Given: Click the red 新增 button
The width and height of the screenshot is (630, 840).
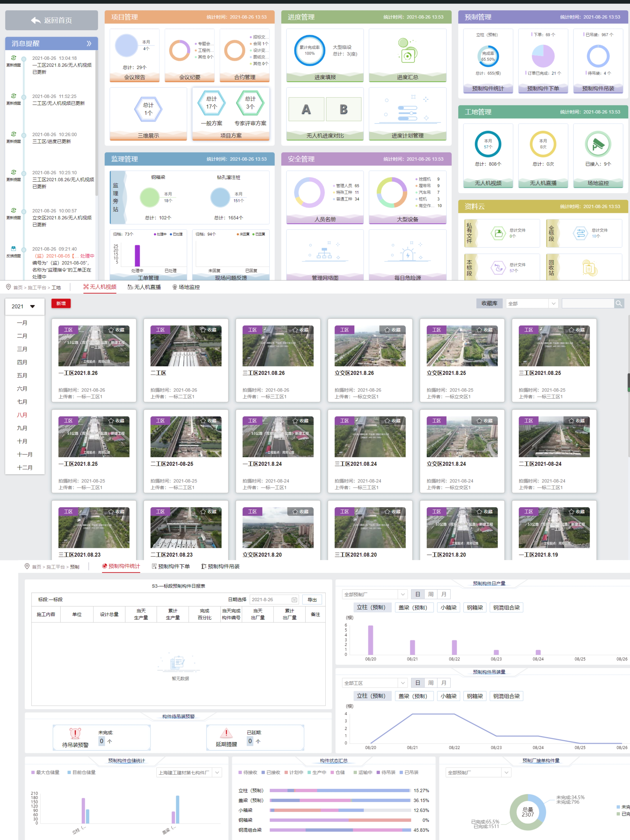Looking at the screenshot, I should pos(61,304).
